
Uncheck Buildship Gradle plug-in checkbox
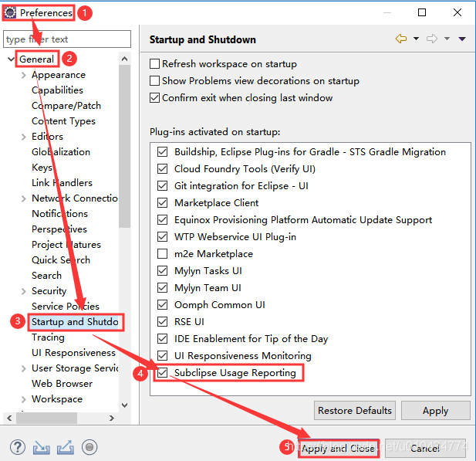[x=163, y=151]
